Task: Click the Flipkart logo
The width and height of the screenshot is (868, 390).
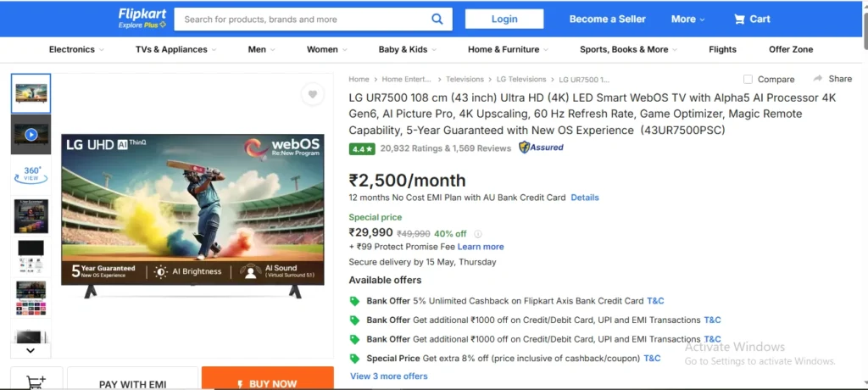Action: [x=142, y=14]
